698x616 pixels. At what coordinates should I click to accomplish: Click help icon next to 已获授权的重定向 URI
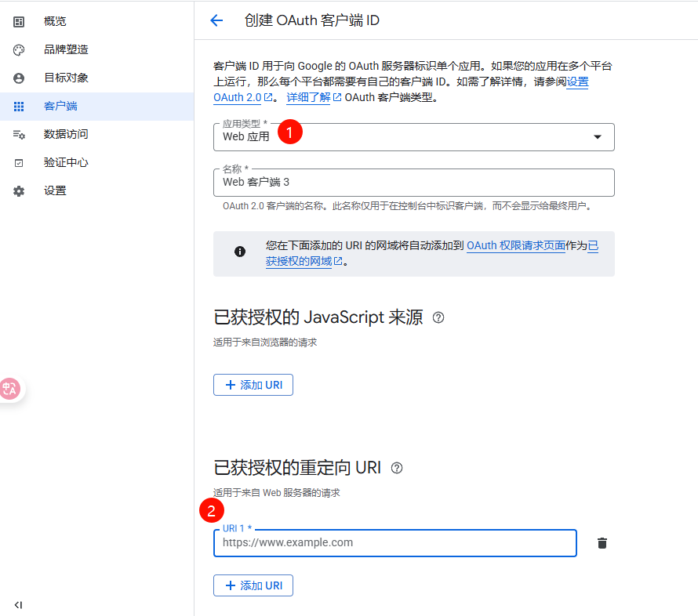coord(397,468)
